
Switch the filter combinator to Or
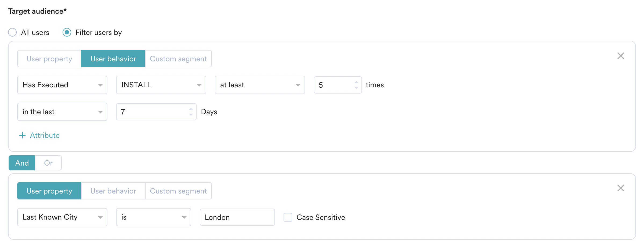(x=48, y=163)
